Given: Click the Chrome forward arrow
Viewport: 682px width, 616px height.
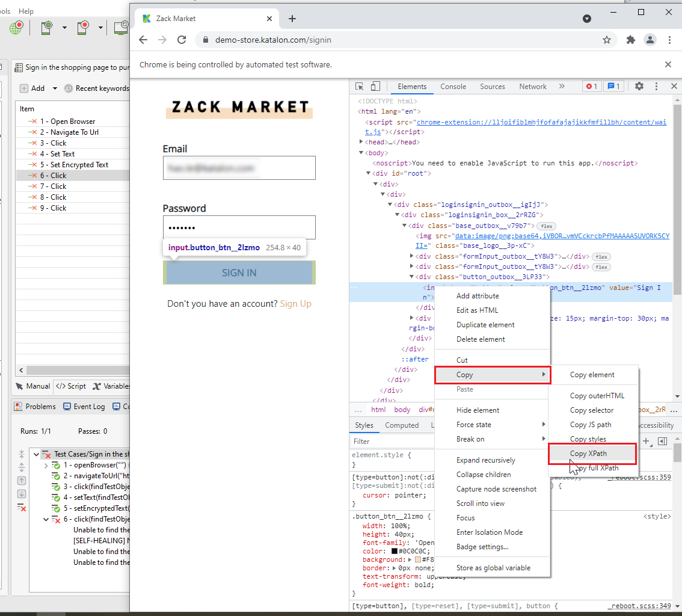Looking at the screenshot, I should (162, 40).
